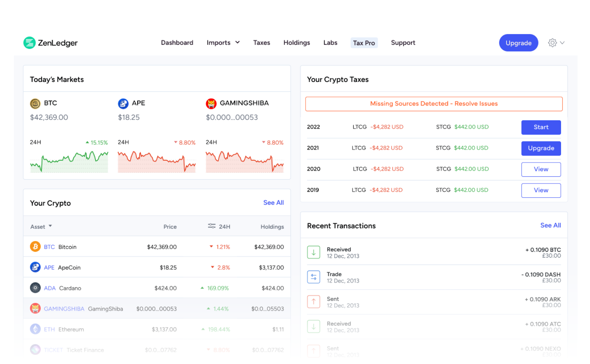Start the 2022 crypto tax report

coord(541,127)
